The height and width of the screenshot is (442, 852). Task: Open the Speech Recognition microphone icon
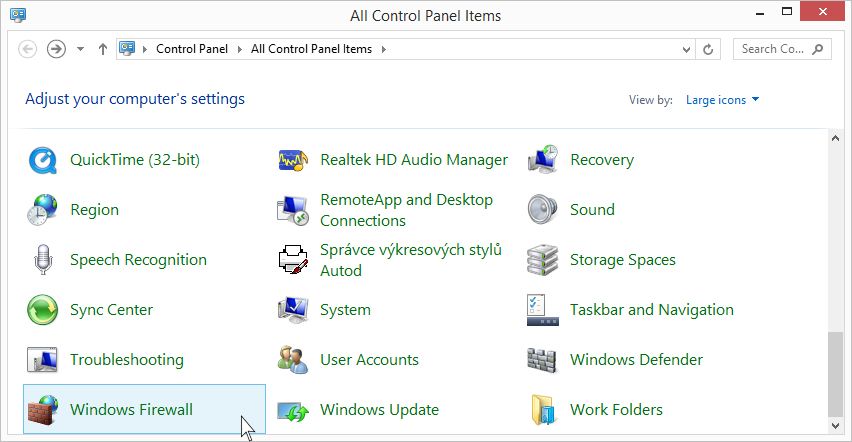pos(42,260)
